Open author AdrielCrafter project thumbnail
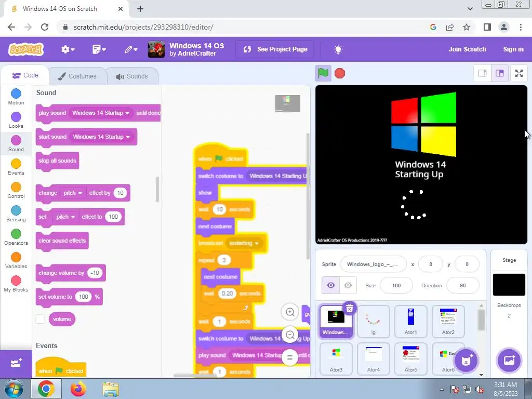532x399 pixels. pyautogui.click(x=156, y=49)
